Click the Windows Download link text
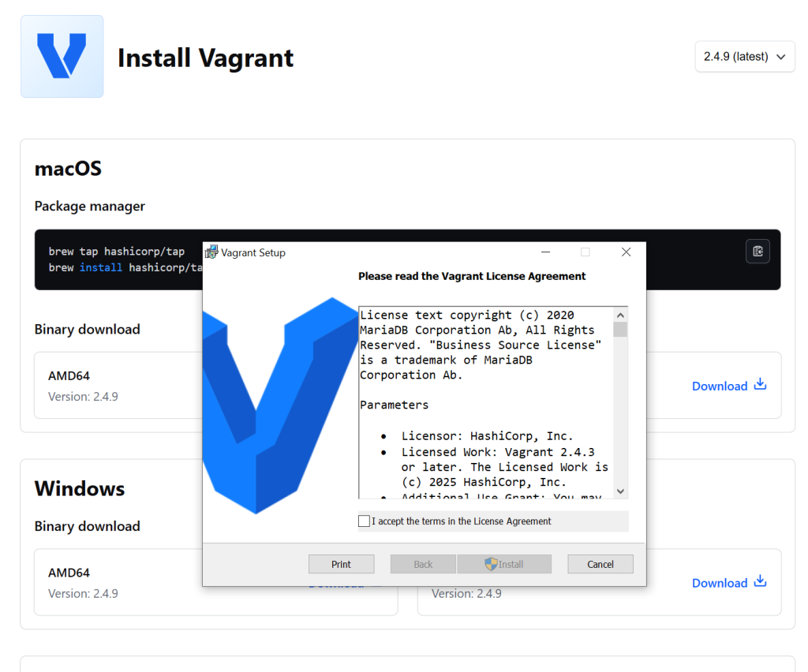Viewport: 808px width, 672px height. pyautogui.click(x=719, y=583)
